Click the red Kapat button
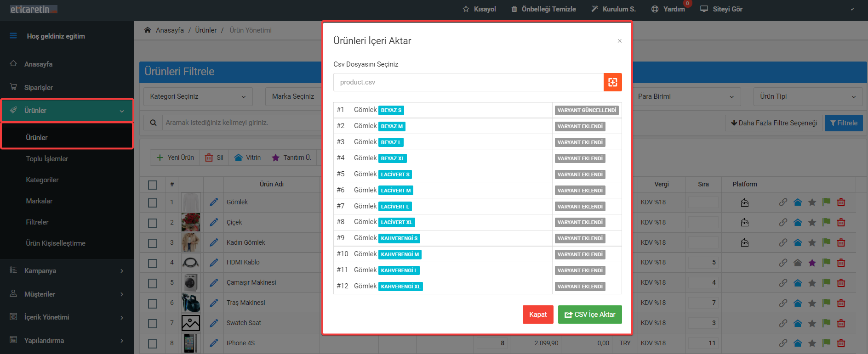 click(538, 315)
